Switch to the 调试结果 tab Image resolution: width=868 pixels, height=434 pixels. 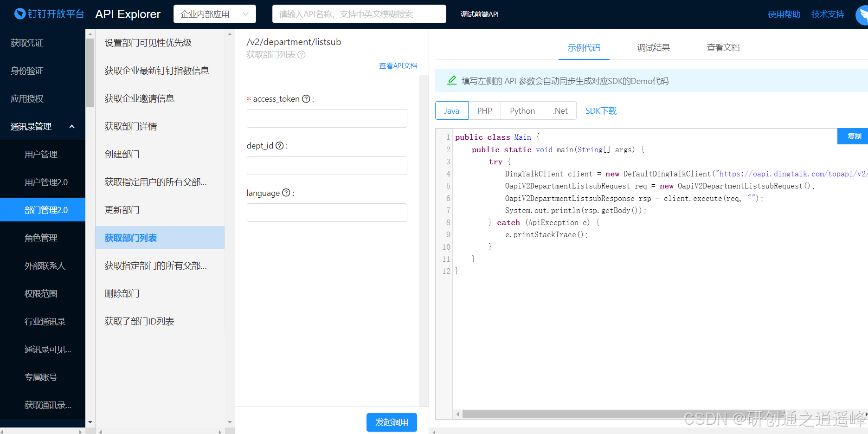pyautogui.click(x=653, y=47)
